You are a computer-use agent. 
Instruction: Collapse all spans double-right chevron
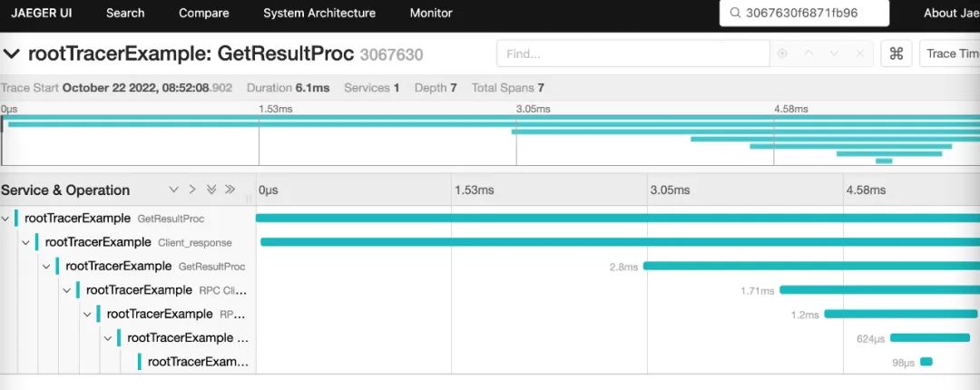tap(230, 190)
